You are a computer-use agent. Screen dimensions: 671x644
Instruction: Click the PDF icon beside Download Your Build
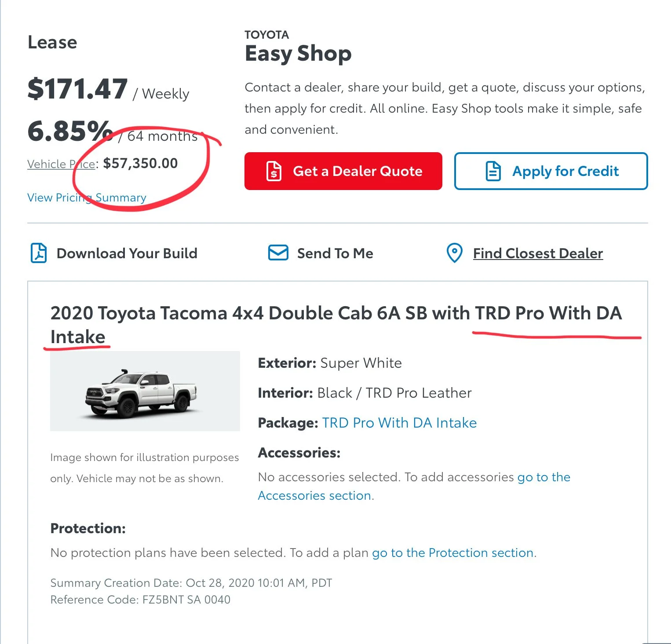(39, 253)
